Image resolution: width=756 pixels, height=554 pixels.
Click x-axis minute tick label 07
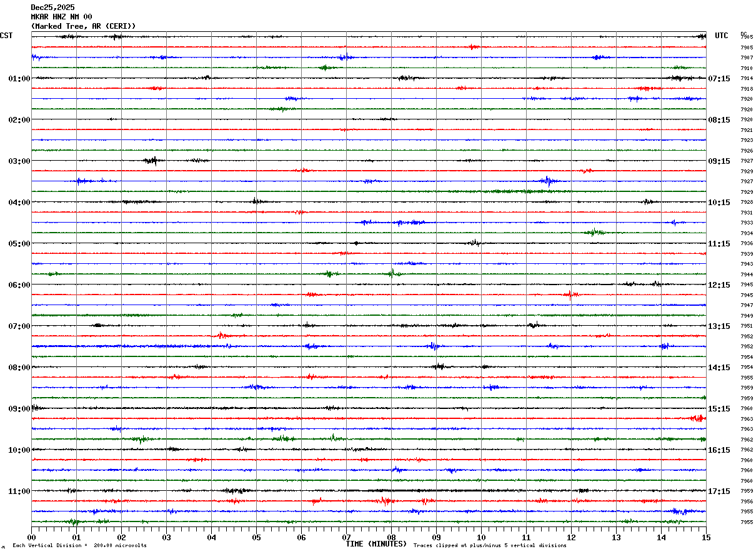coord(346,537)
